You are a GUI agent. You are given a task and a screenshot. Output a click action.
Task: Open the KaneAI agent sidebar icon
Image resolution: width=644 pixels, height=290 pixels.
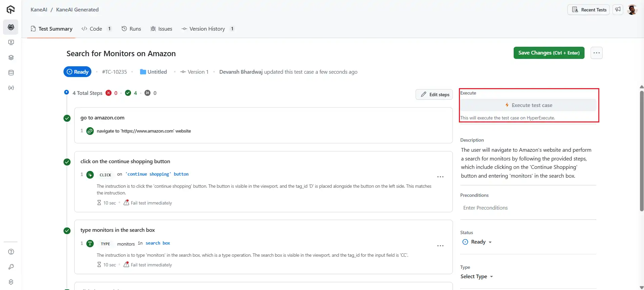11,27
